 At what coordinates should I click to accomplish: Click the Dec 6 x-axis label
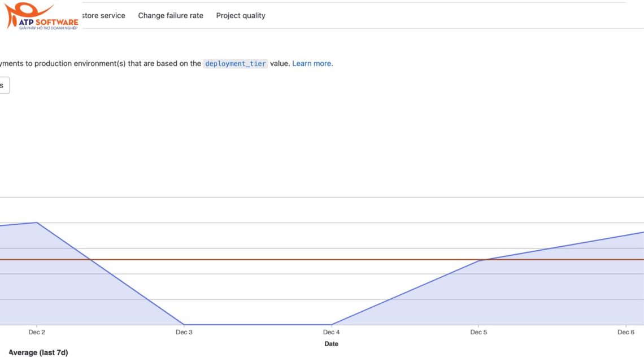pos(626,333)
